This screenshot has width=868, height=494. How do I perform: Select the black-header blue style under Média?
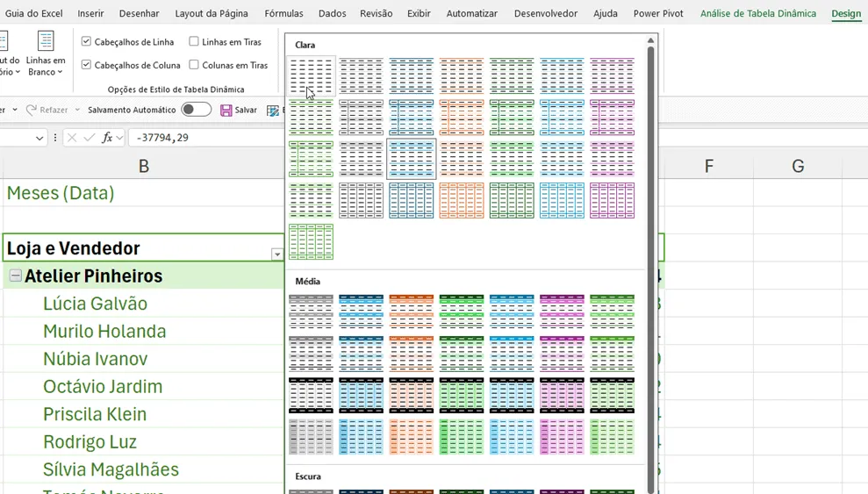click(x=361, y=395)
